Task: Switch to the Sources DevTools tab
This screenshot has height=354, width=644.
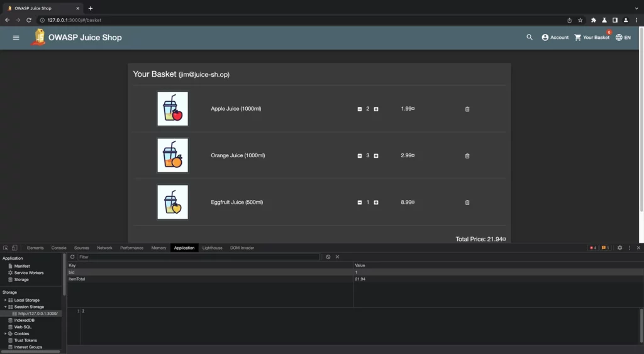Action: click(81, 248)
